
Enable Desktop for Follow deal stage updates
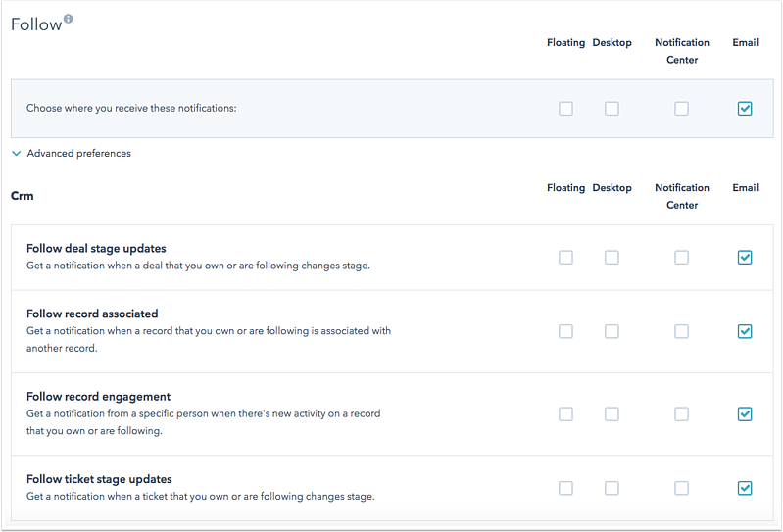612,258
